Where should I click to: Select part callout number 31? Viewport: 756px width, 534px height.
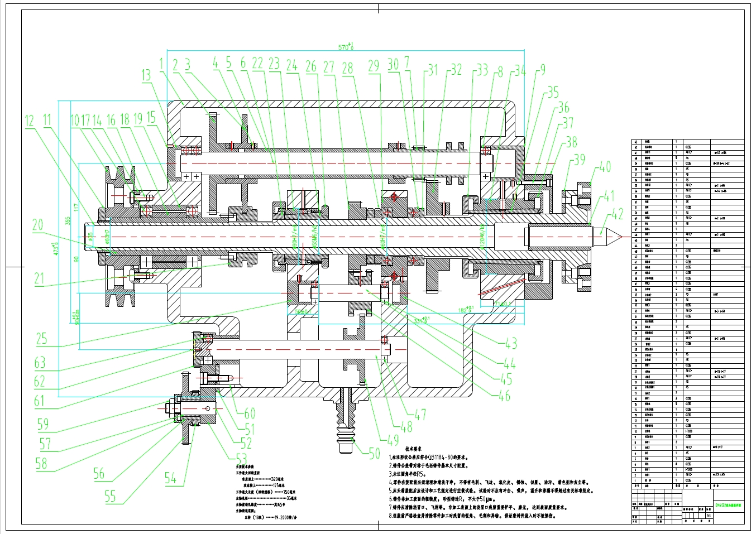pos(433,69)
